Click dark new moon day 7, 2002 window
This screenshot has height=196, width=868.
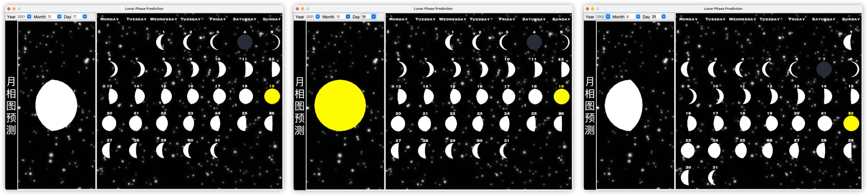point(824,69)
